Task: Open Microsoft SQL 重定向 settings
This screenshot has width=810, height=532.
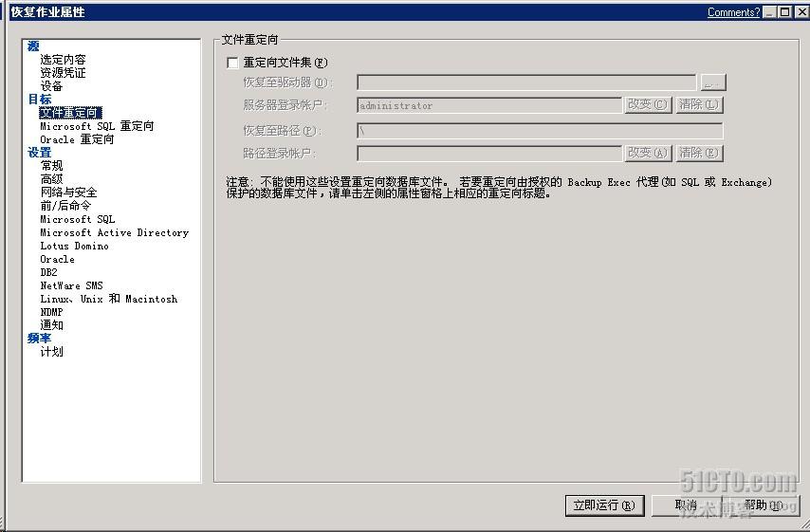Action: click(97, 126)
